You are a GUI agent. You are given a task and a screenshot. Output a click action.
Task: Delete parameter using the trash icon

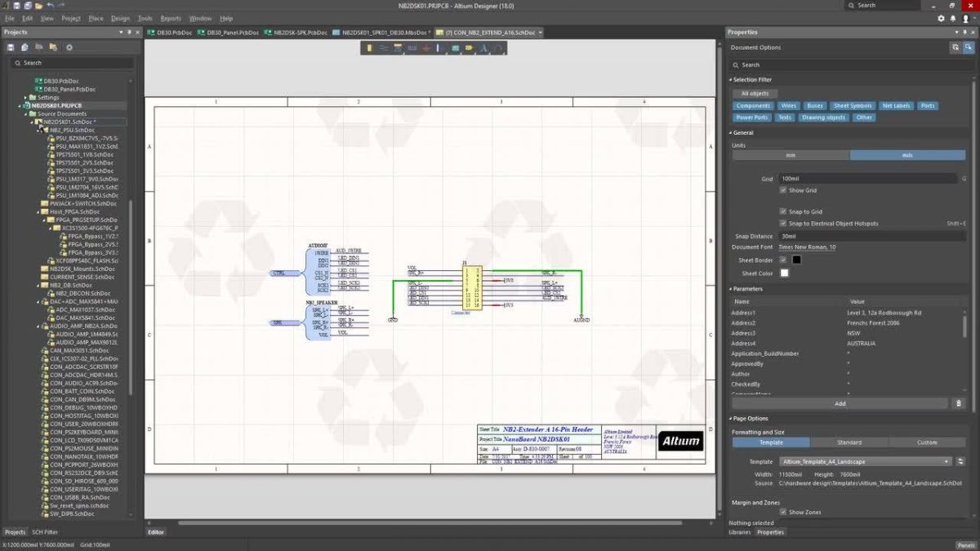click(959, 403)
